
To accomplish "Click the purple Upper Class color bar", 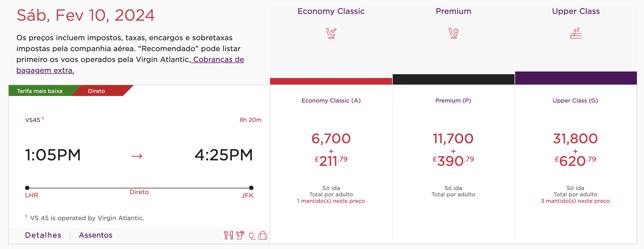I will tap(576, 78).
